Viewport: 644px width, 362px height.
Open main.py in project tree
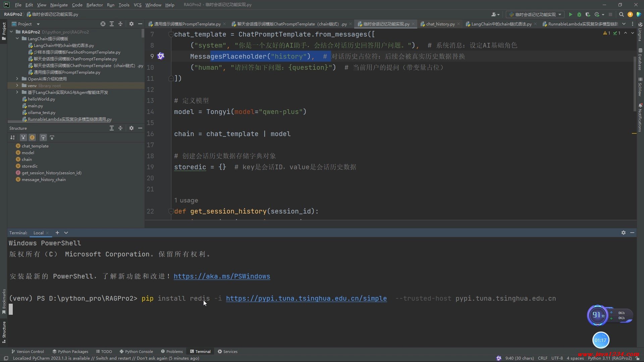click(x=35, y=106)
